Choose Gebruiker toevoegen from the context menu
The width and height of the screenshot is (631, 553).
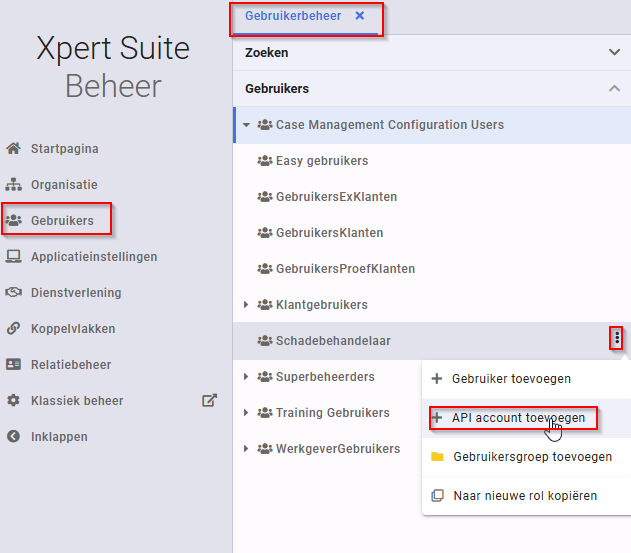526,379
